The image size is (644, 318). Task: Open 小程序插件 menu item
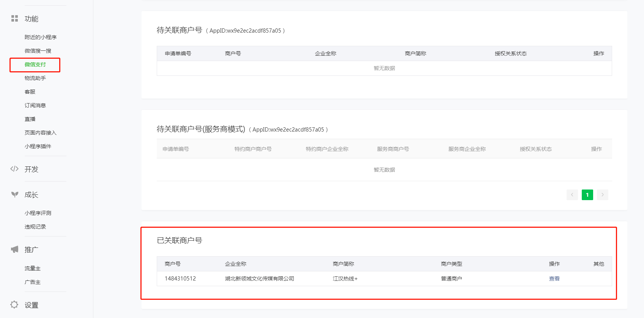(38, 146)
